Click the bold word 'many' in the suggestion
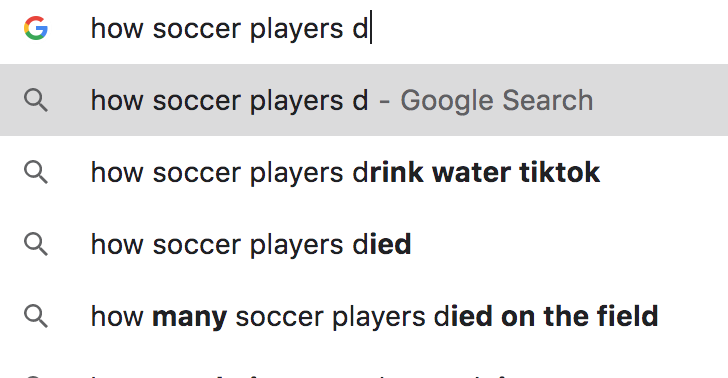The height and width of the screenshot is (378, 728). point(189,317)
